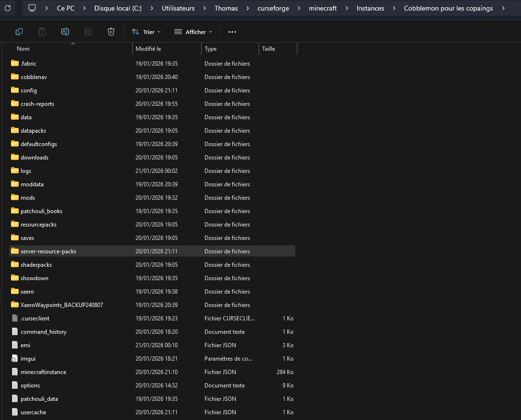Screen dimensions: 521x420
Task: Select the data folder icon
Action: tap(15, 117)
